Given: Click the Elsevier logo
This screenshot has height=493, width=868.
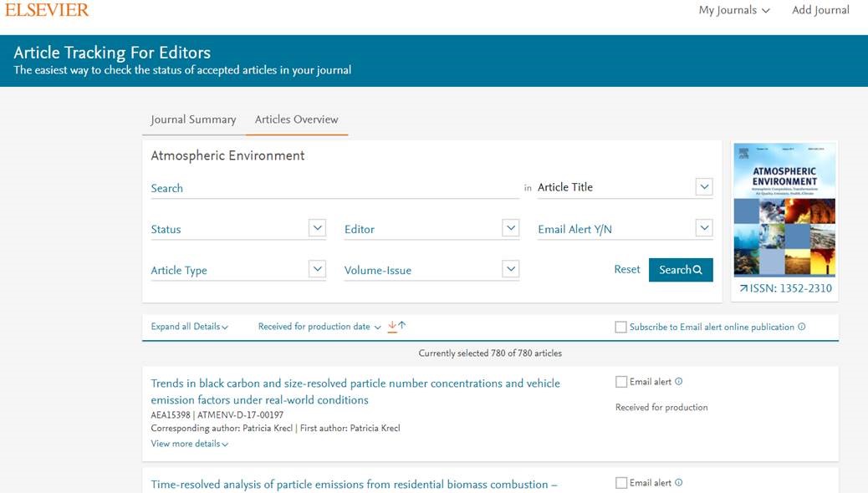Looking at the screenshot, I should (x=46, y=10).
